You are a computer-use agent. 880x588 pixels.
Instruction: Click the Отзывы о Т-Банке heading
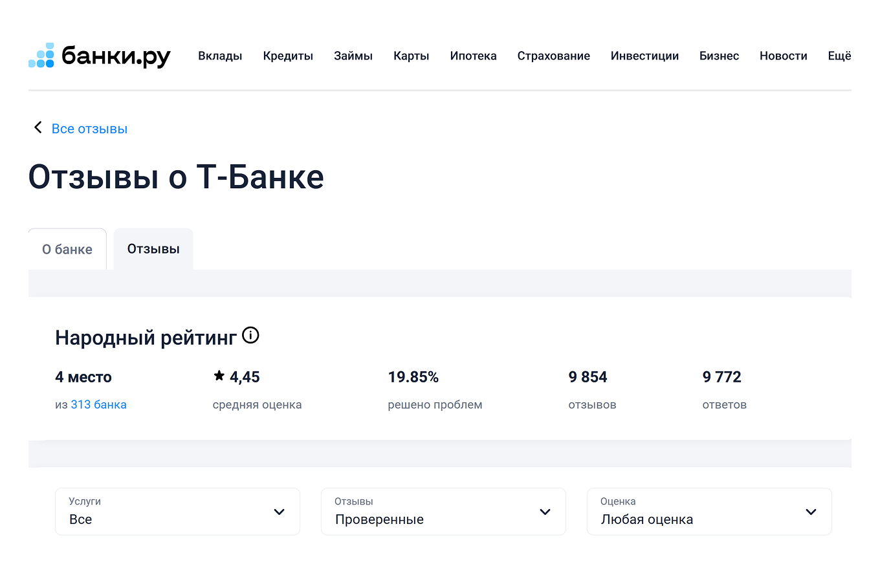[x=176, y=177]
